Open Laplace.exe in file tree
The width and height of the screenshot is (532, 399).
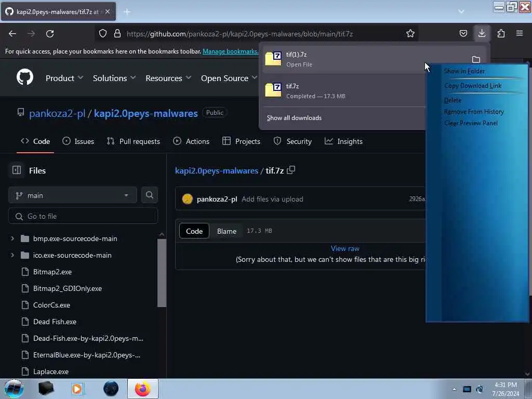coord(51,371)
